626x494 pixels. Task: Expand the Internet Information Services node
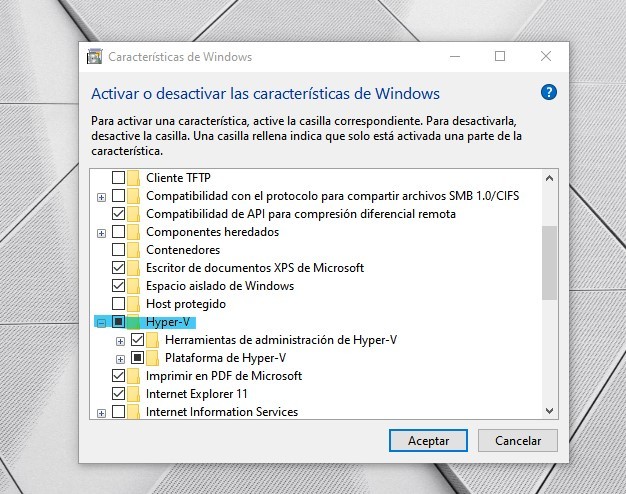(x=101, y=413)
